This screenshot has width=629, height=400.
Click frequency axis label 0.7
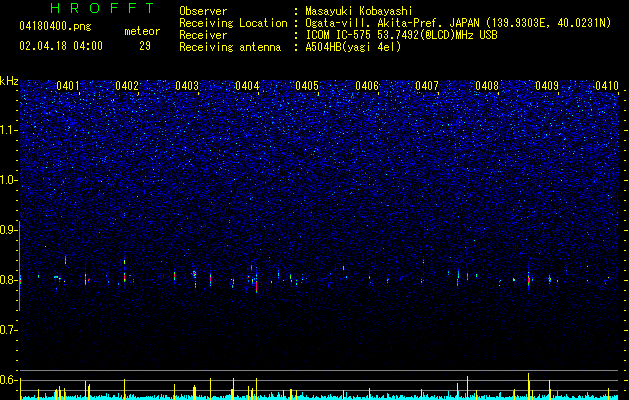[x=9, y=330]
